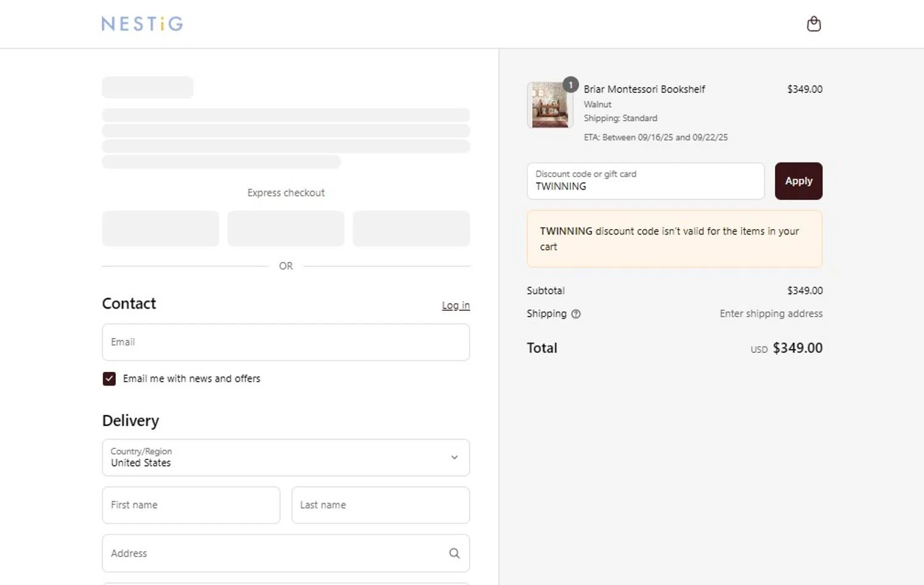The width and height of the screenshot is (924, 585).
Task: Click the Country/Region chevron arrow
Action: 455,458
